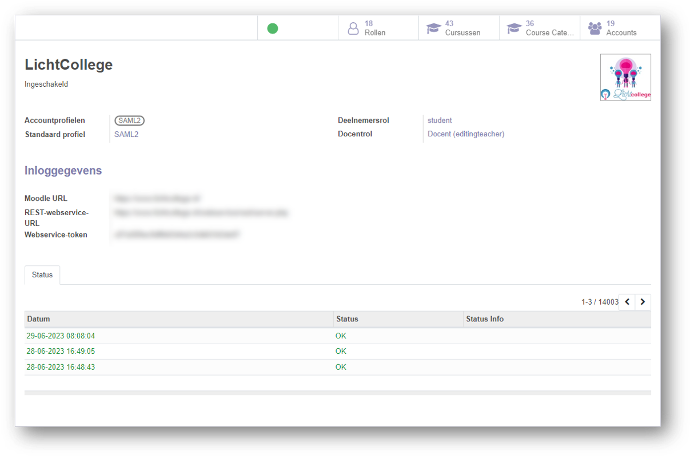Image resolution: width=690 pixels, height=456 pixels.
Task: Open the Docent (editingteacher) role link
Action: (x=465, y=133)
